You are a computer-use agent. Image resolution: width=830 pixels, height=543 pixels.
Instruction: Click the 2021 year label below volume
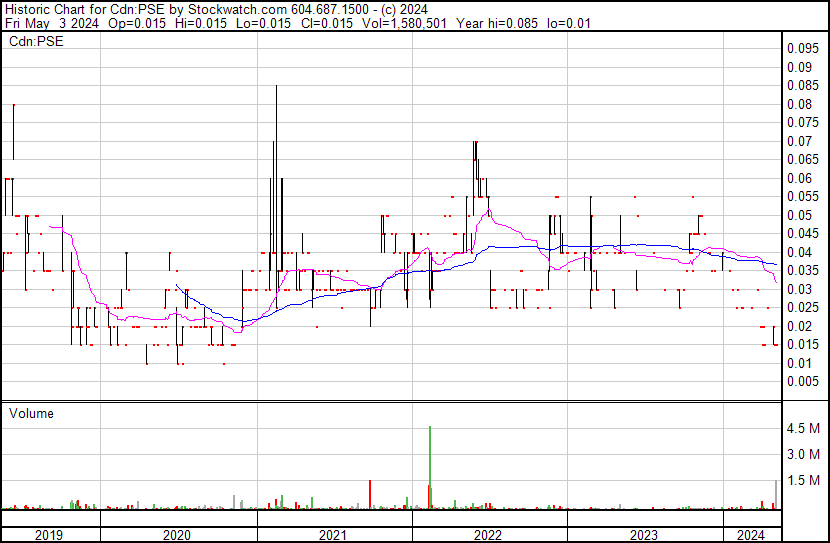coord(333,535)
